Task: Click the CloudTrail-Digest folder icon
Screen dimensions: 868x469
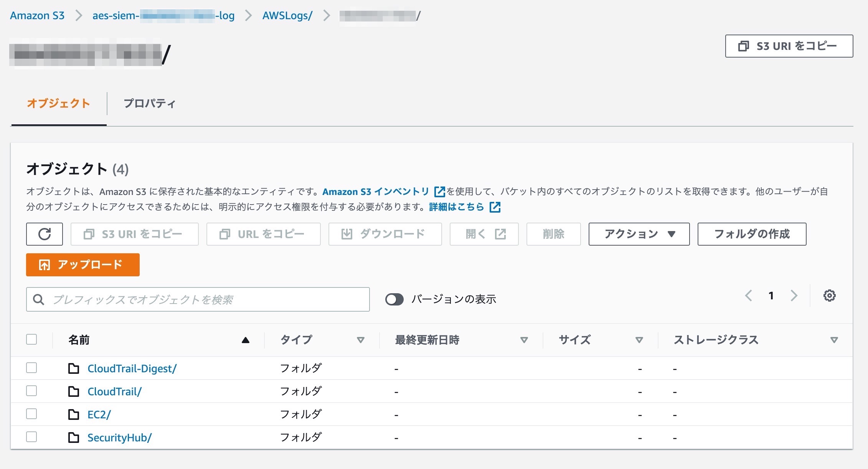Action: click(74, 368)
